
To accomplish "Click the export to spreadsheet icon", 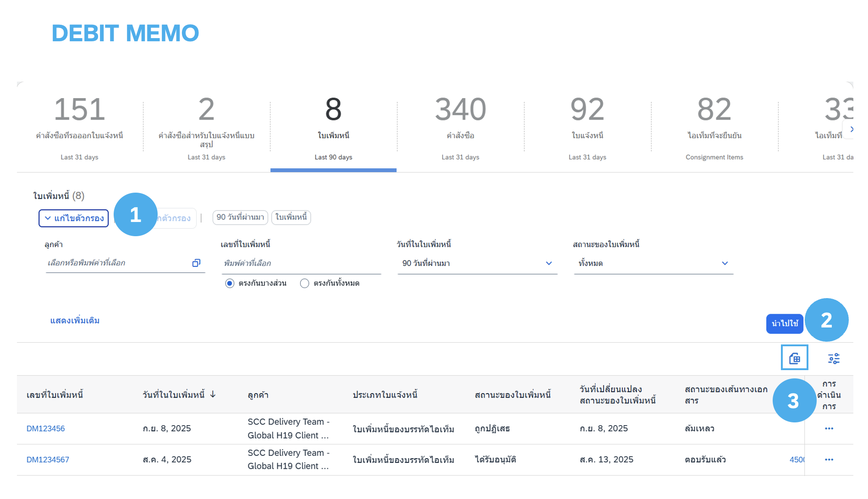I will pyautogui.click(x=794, y=358).
